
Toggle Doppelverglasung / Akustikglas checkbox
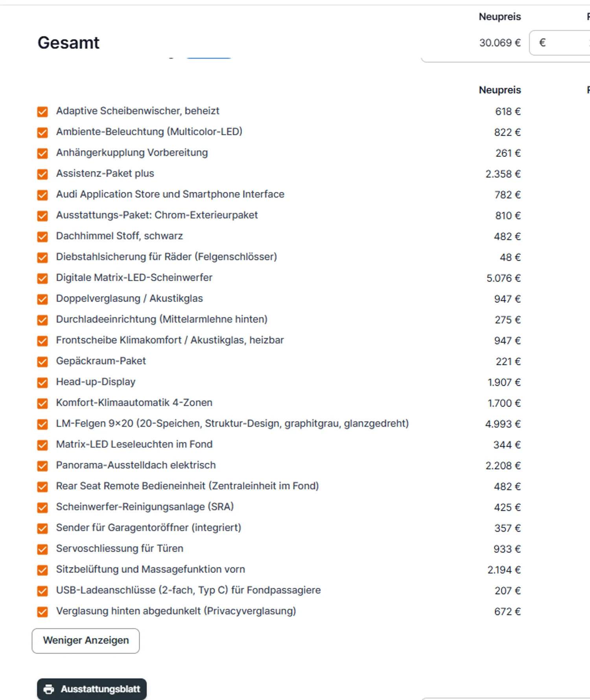[x=42, y=299]
